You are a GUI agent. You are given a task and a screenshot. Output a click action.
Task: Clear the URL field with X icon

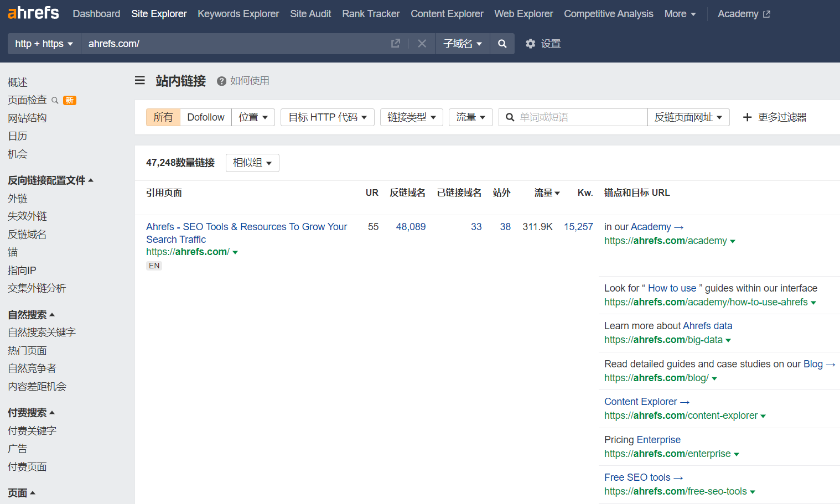pyautogui.click(x=422, y=43)
